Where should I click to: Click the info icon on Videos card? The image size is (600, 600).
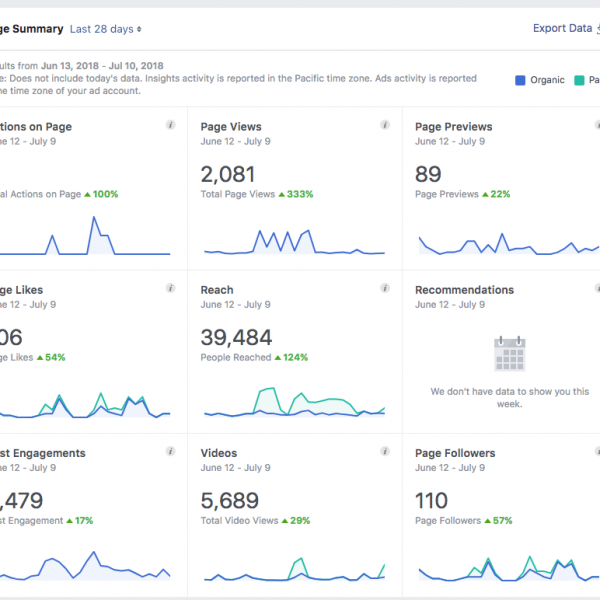coord(385,451)
